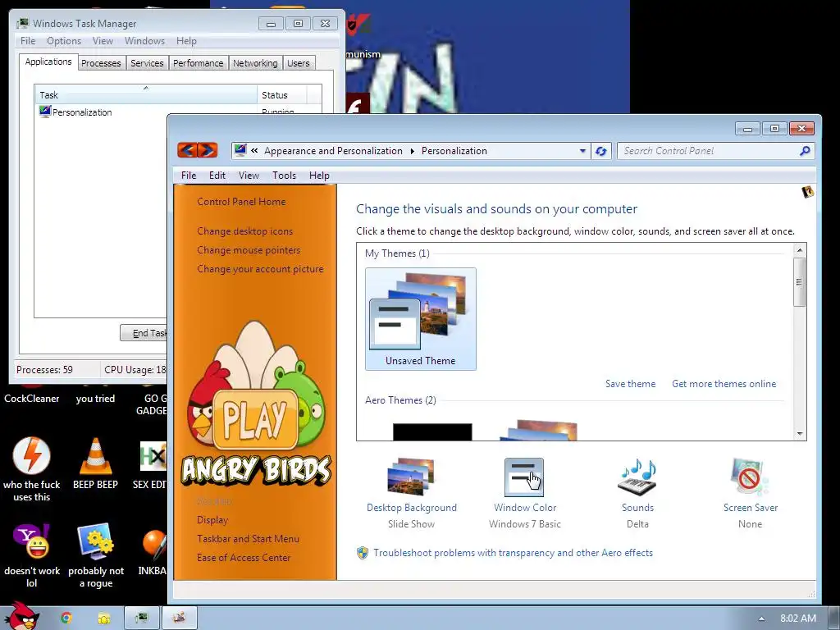840x630 pixels.
Task: Open Taskbar and Start Menu link
Action: (x=248, y=538)
